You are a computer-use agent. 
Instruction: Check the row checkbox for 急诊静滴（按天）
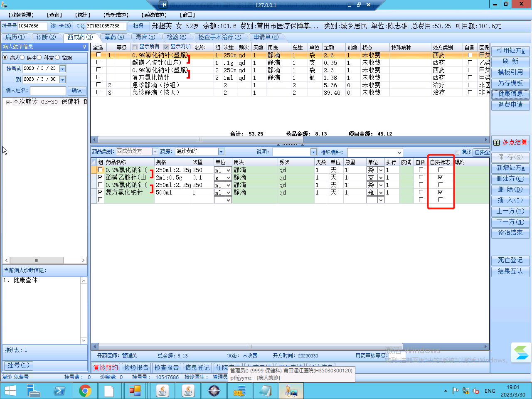[x=99, y=92]
